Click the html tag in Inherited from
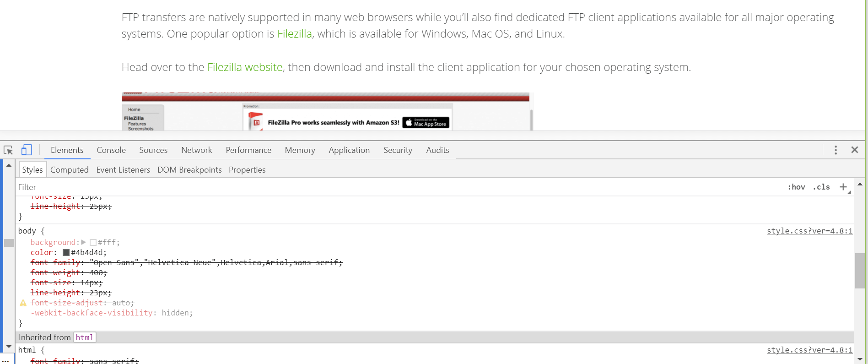Screen dimensions: 868x364 pos(85,337)
